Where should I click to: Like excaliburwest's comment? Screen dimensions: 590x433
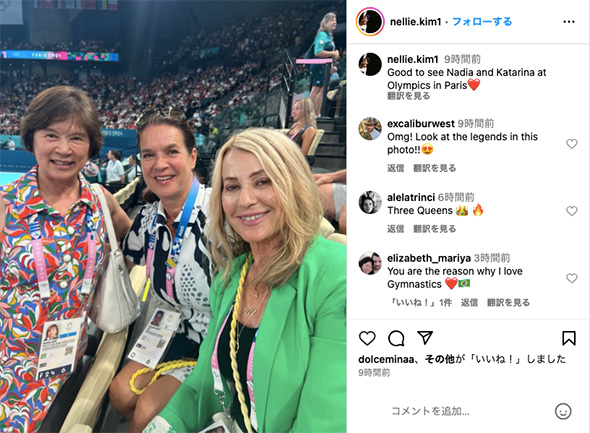coord(572,144)
